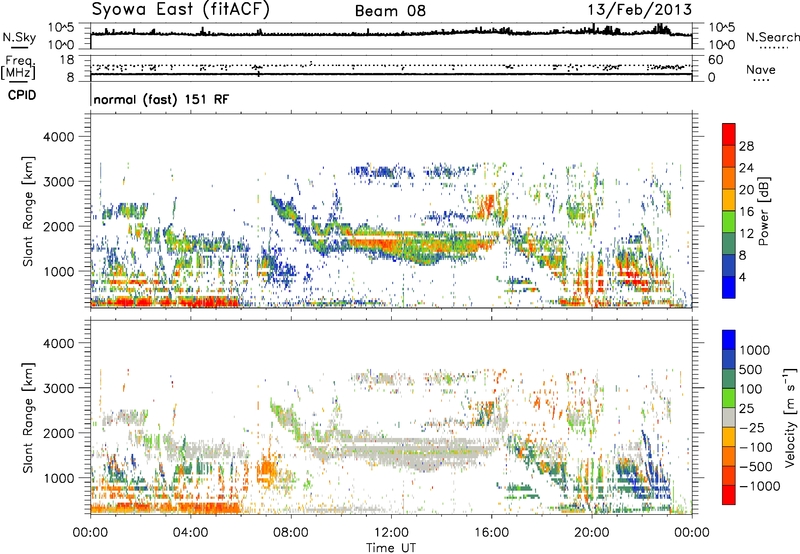Click the 'N.Search' legend label

pyautogui.click(x=772, y=37)
